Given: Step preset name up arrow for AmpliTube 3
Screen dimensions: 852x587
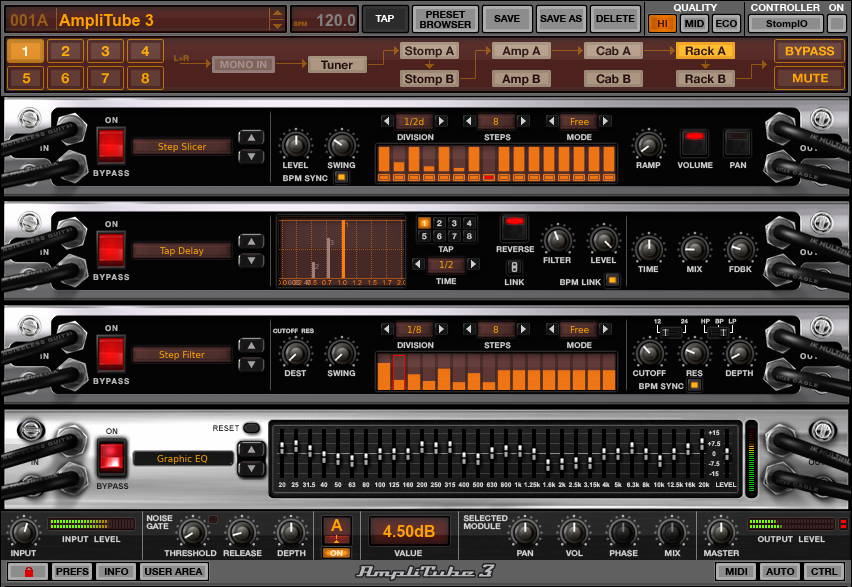Looking at the screenshot, I should click(277, 14).
